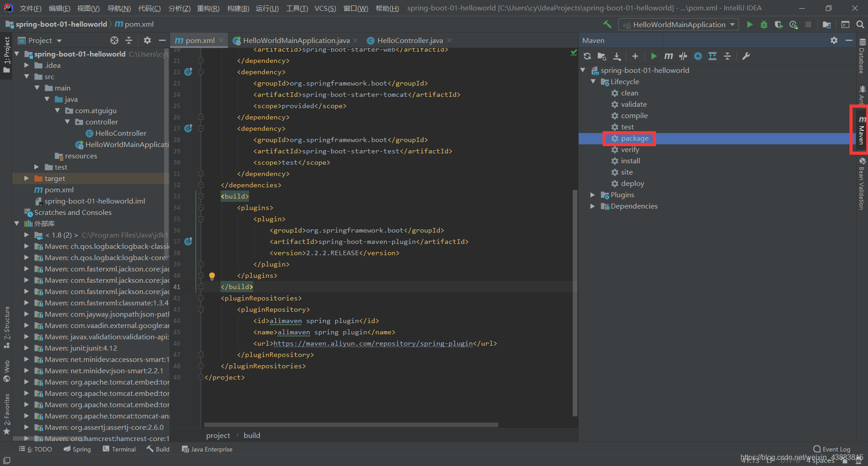
Task: Open the HelloWorldMainApplication run configuration dropdown
Action: (x=679, y=24)
